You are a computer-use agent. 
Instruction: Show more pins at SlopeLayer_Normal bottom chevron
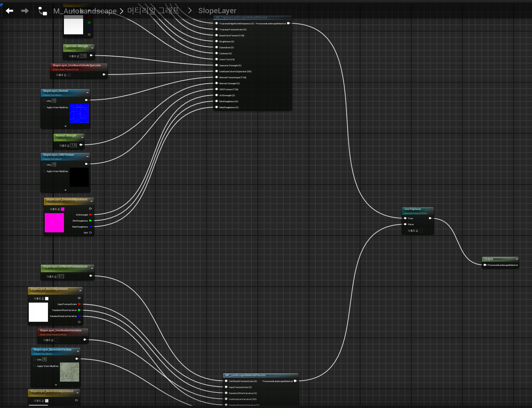tap(66, 126)
